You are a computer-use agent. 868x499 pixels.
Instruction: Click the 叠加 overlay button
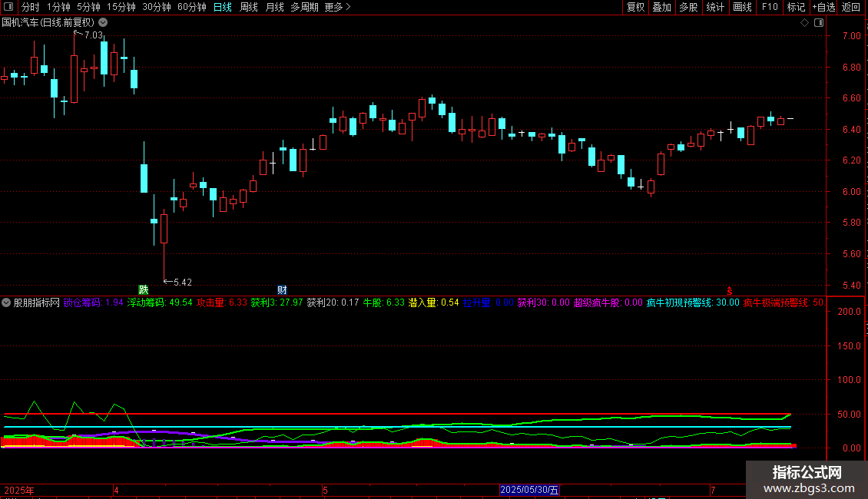click(661, 7)
